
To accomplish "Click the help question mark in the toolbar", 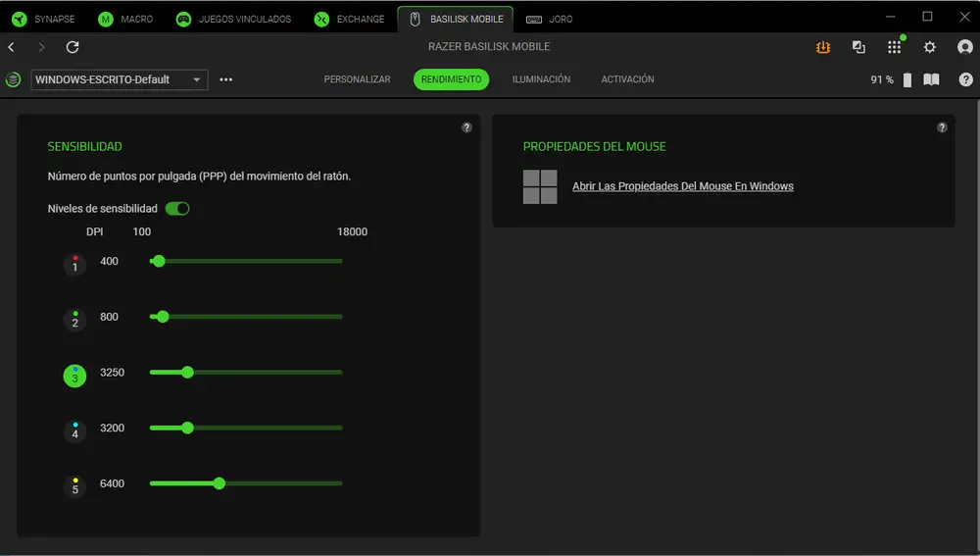I will (x=965, y=79).
